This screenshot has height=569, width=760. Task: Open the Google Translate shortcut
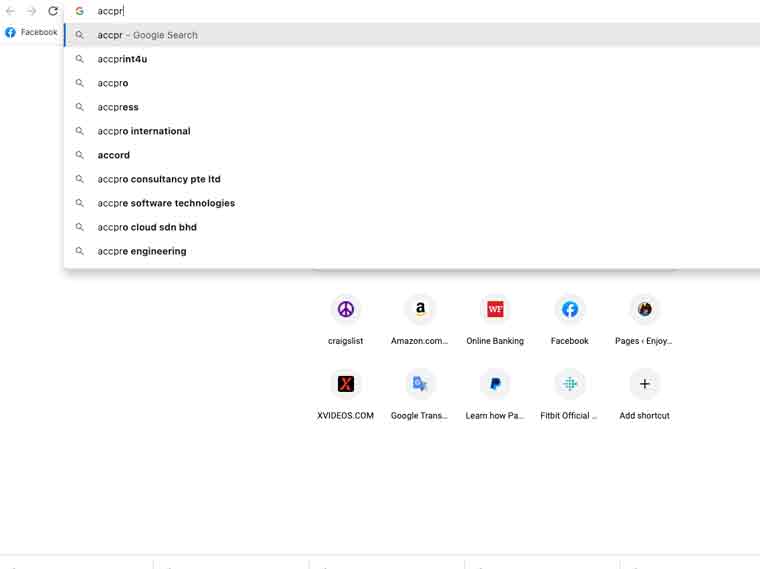(420, 384)
